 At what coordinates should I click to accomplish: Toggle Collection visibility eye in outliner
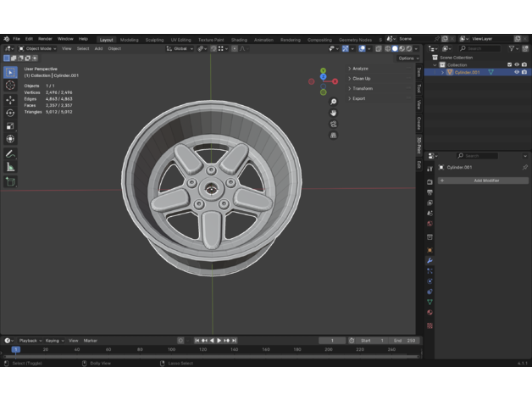516,64
